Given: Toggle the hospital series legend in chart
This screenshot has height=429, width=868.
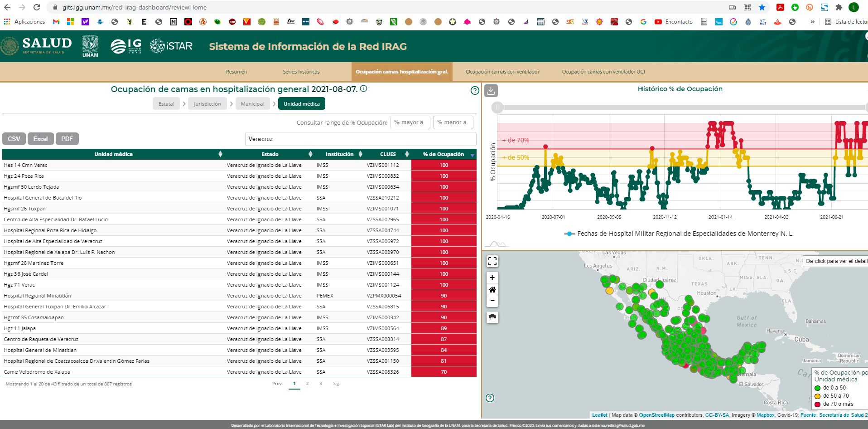Looking at the screenshot, I should (679, 234).
